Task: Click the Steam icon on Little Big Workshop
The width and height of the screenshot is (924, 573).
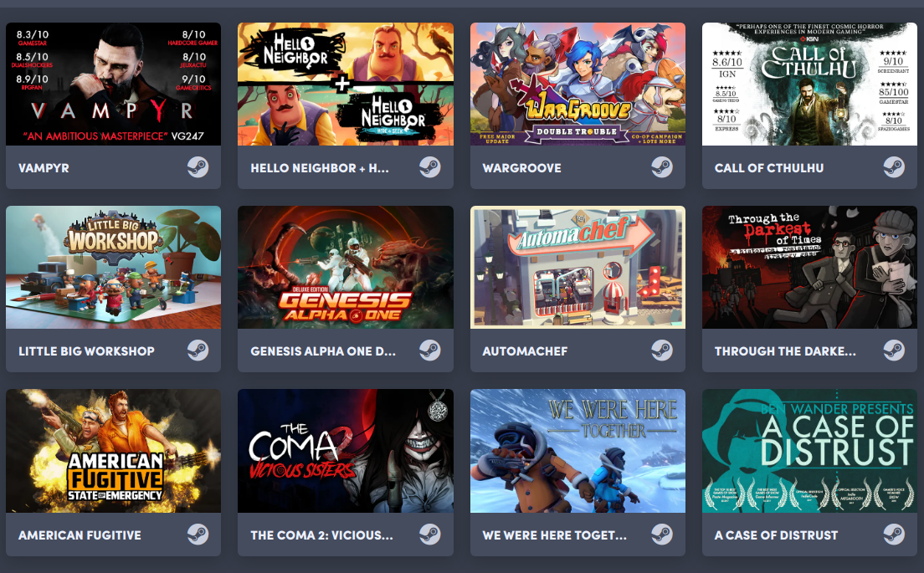Action: pyautogui.click(x=198, y=351)
